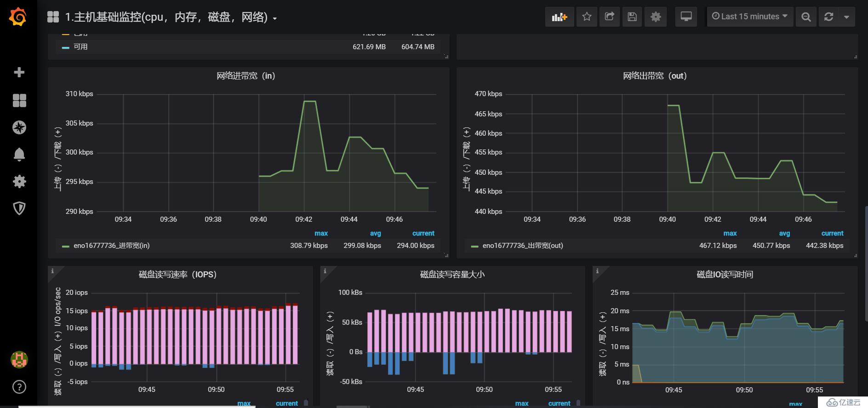868x408 pixels.
Task: Refresh the dashboard
Action: click(x=829, y=17)
